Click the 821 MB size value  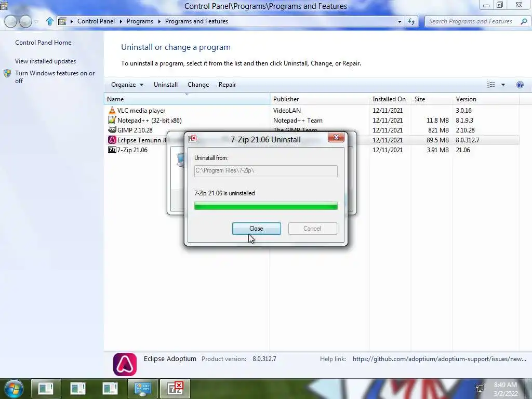click(x=438, y=130)
